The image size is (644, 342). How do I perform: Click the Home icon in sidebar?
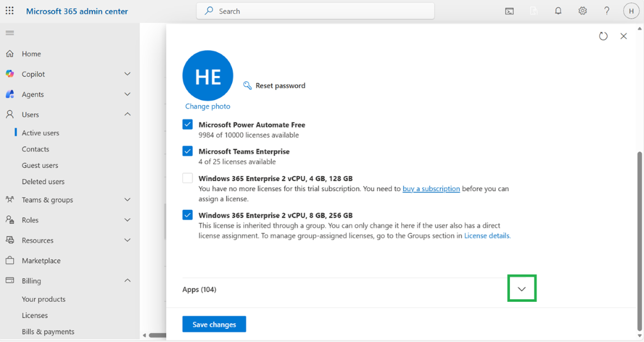pos(10,54)
